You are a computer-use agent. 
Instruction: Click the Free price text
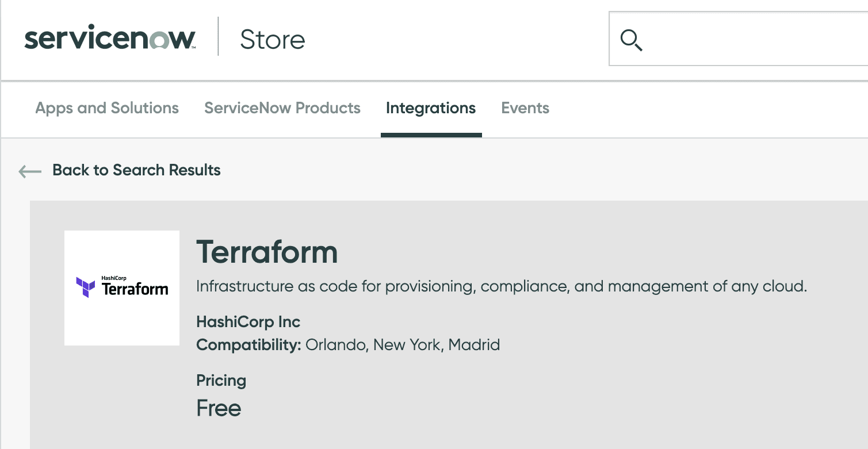(219, 408)
